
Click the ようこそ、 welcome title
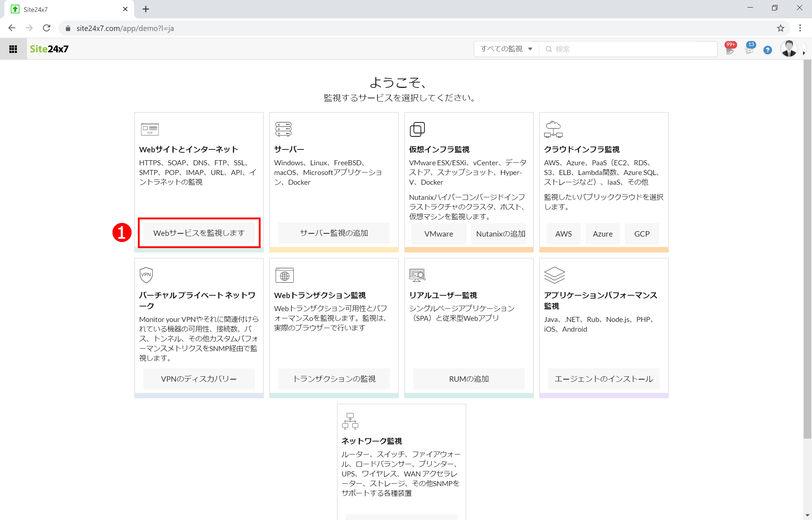click(398, 82)
